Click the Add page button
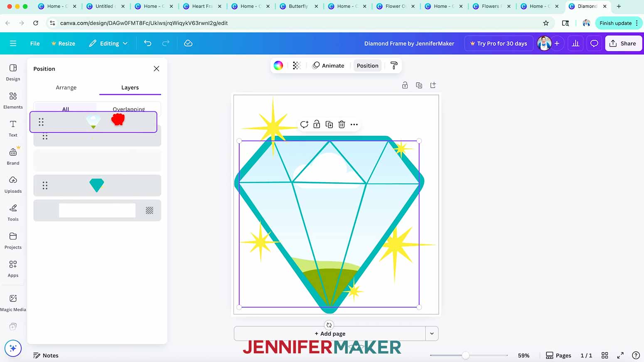The image size is (644, 362). pyautogui.click(x=330, y=334)
